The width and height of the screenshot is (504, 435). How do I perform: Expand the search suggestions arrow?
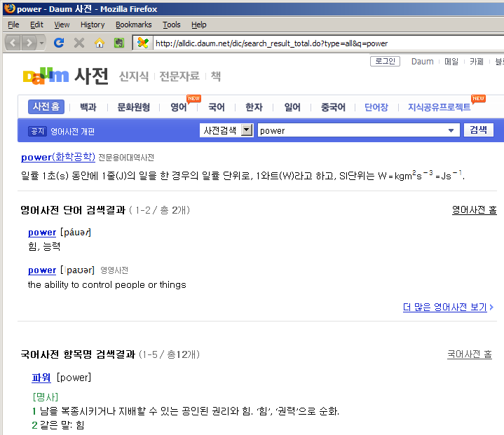[451, 130]
